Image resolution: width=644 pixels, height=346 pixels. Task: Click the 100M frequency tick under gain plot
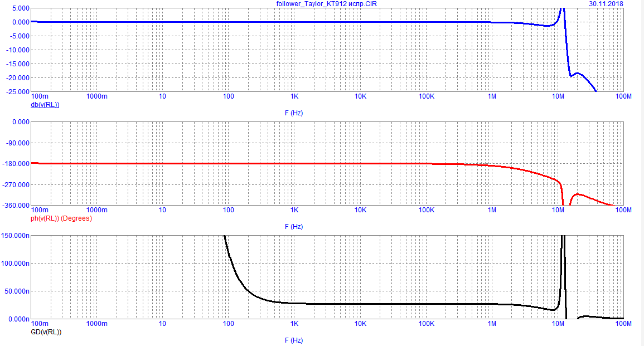click(x=623, y=96)
